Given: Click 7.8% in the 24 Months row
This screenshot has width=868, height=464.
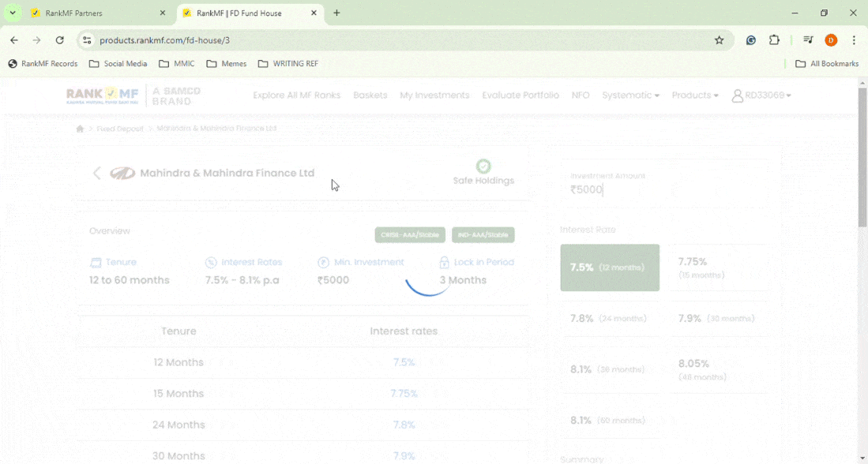Looking at the screenshot, I should 404,425.
